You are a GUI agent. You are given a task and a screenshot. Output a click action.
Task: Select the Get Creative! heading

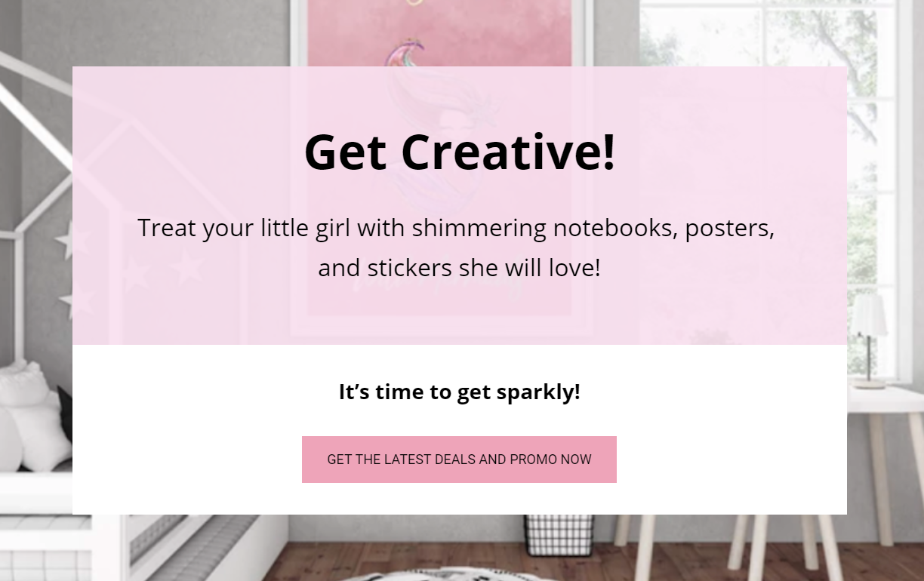click(x=459, y=152)
